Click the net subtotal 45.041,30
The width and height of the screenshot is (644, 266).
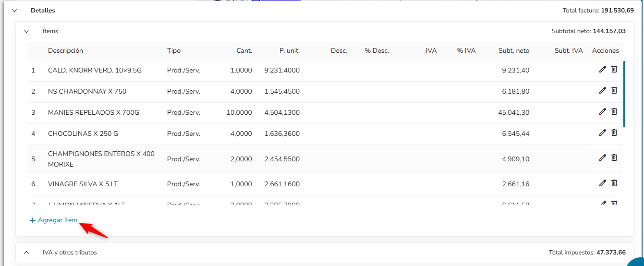click(514, 112)
